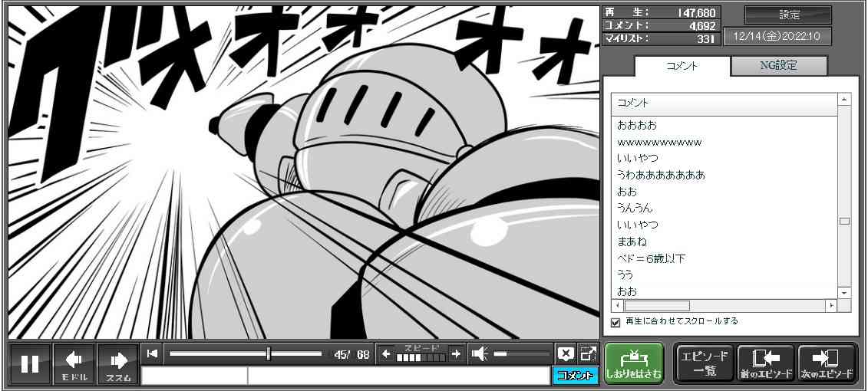This screenshot has height=391, width=868.
Task: Mute the sound via speaker icon
Action: click(480, 354)
